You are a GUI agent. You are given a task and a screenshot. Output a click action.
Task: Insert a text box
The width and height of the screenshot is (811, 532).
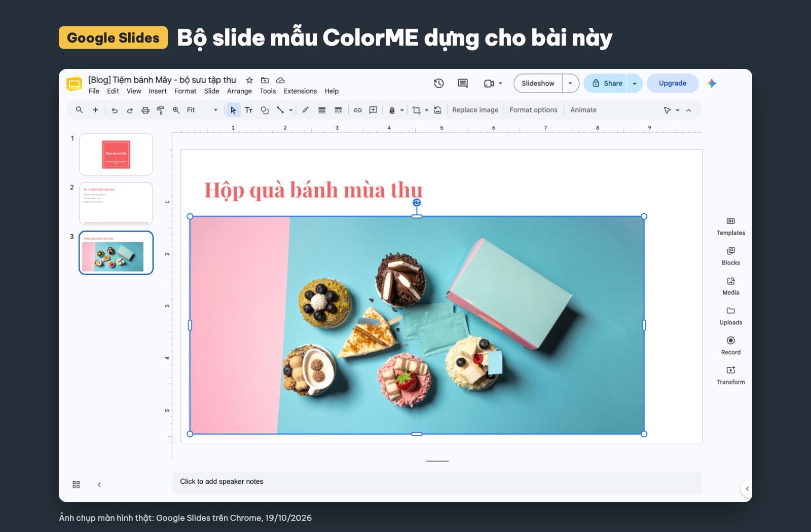[248, 110]
